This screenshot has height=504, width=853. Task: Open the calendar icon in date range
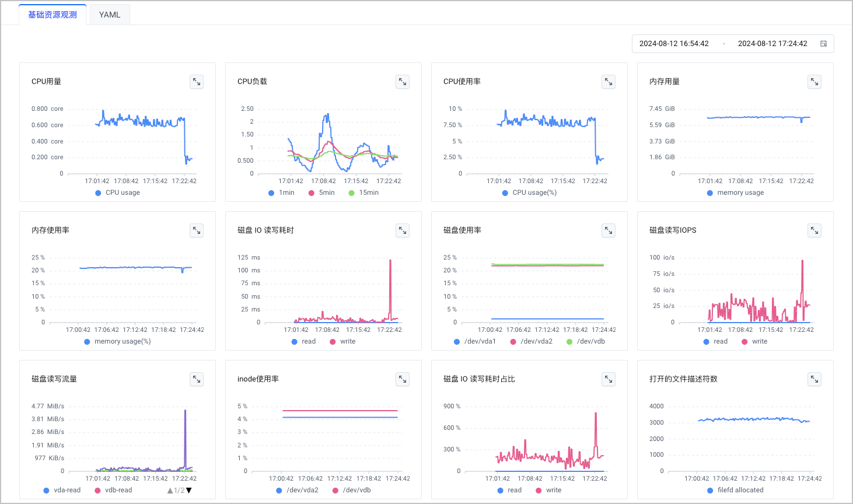click(x=824, y=44)
